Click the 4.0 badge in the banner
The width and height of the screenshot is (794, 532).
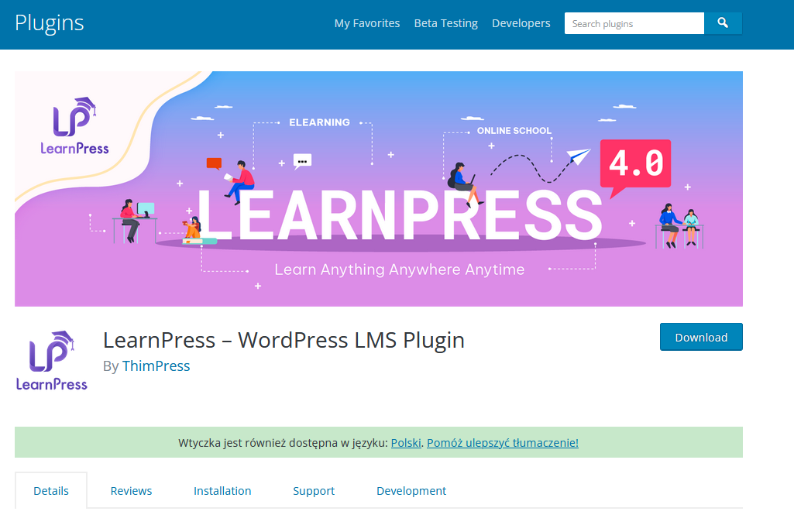pyautogui.click(x=635, y=164)
